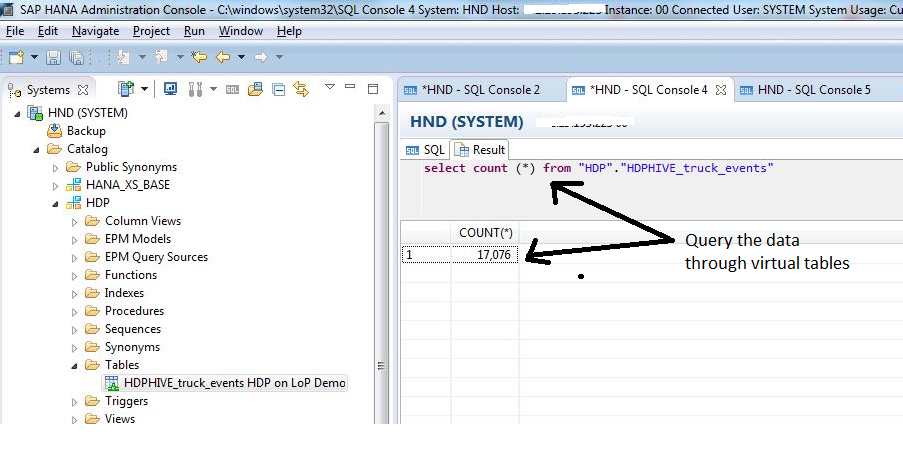Collapse the Catalog folder

36,150
